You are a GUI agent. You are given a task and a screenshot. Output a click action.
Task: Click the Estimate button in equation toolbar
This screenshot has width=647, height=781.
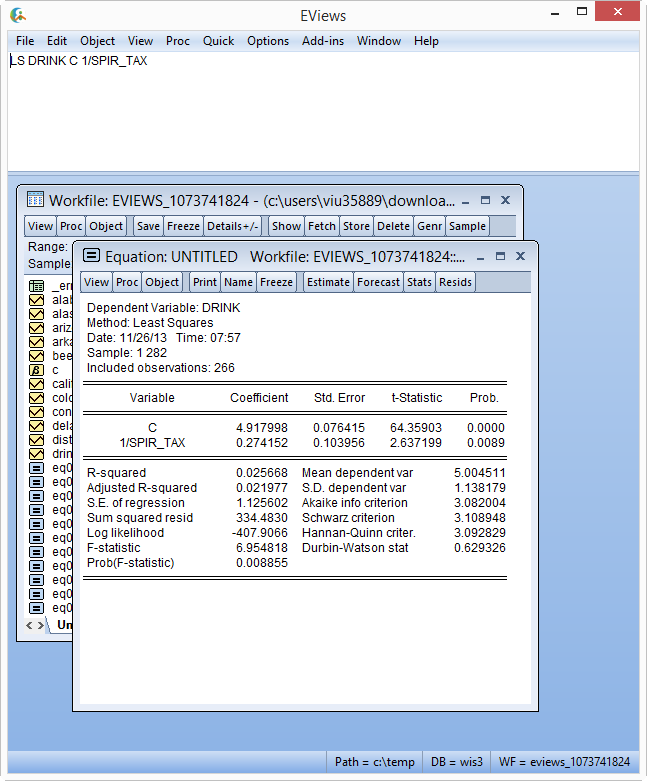click(x=328, y=282)
